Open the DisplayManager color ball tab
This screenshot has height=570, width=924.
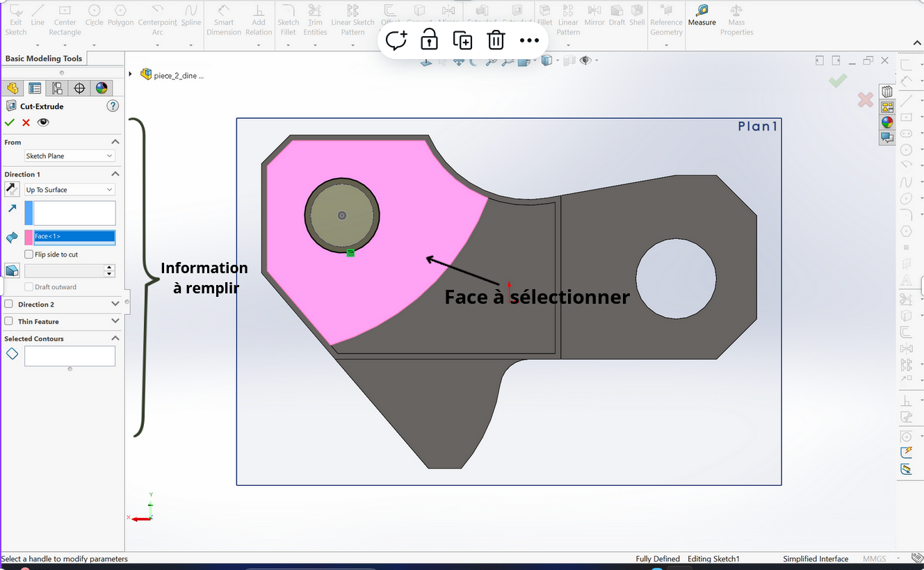pyautogui.click(x=102, y=88)
